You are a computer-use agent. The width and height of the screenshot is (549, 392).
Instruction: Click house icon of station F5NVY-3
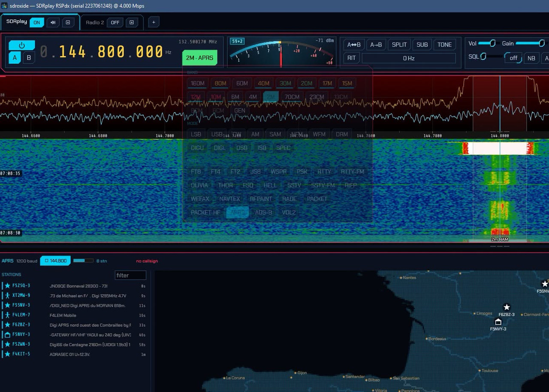[7, 335]
